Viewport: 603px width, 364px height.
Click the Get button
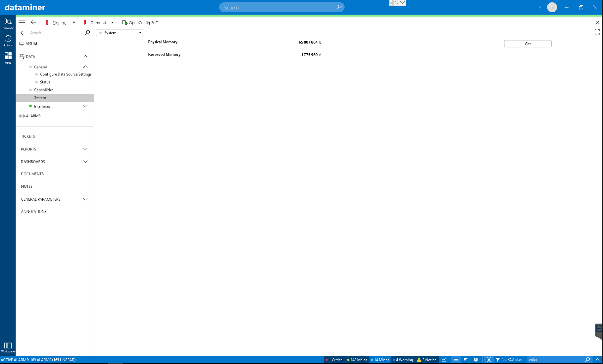(x=528, y=44)
